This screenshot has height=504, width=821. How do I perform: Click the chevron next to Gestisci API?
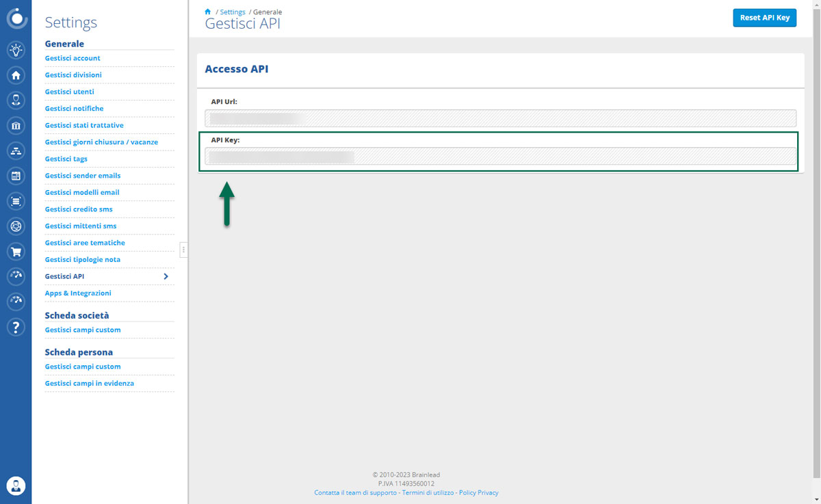point(166,276)
